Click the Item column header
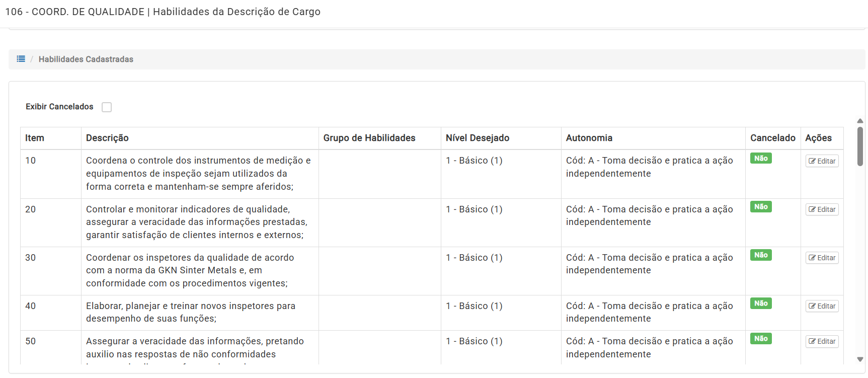Viewport: 868px width, 378px height. pyautogui.click(x=35, y=138)
